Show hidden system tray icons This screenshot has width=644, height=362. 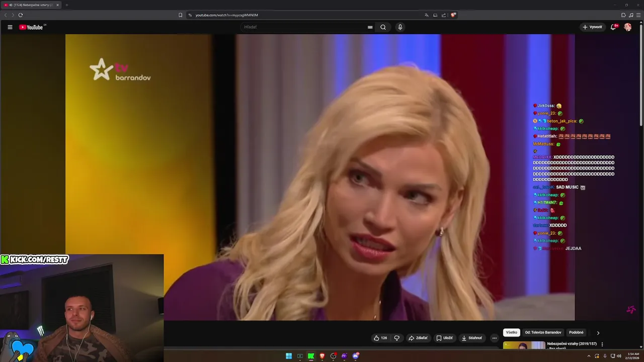pos(589,356)
